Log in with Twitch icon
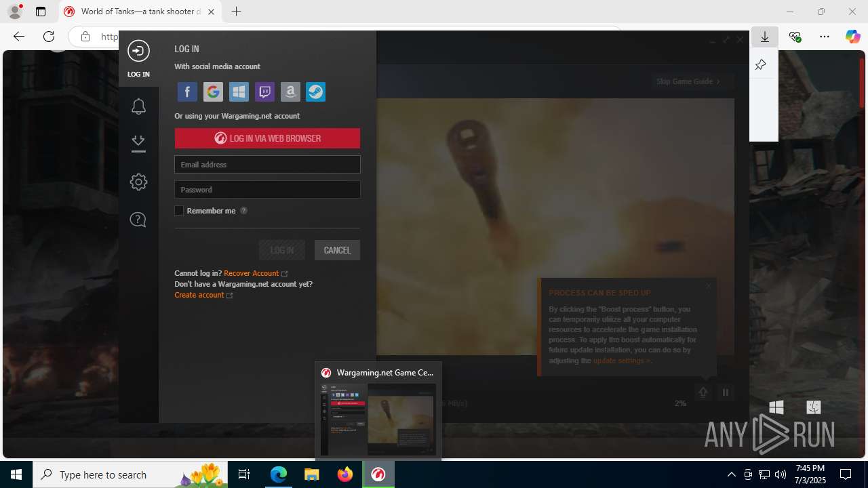This screenshot has width=868, height=488. tap(264, 91)
